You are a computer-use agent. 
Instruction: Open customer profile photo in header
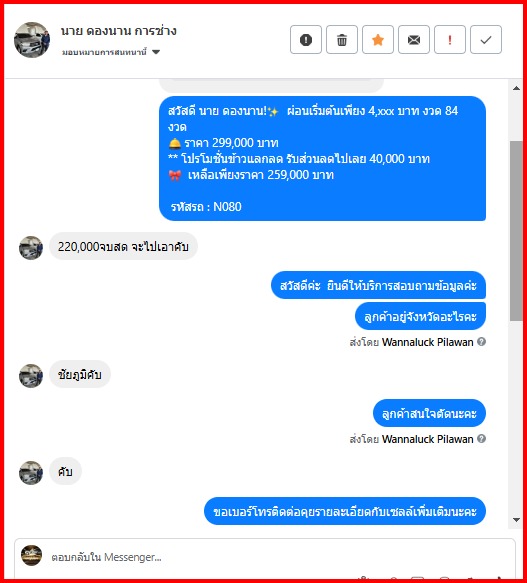click(32, 40)
